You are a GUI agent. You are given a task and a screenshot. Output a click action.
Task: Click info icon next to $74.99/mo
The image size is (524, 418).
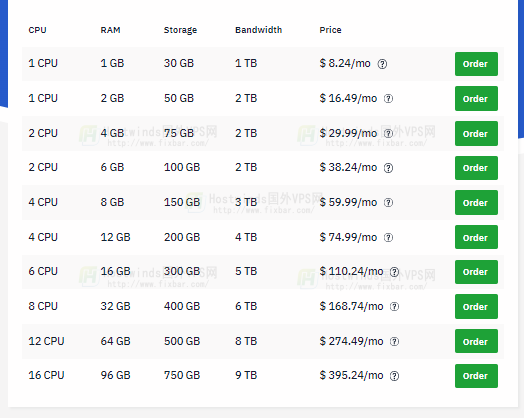pos(388,238)
